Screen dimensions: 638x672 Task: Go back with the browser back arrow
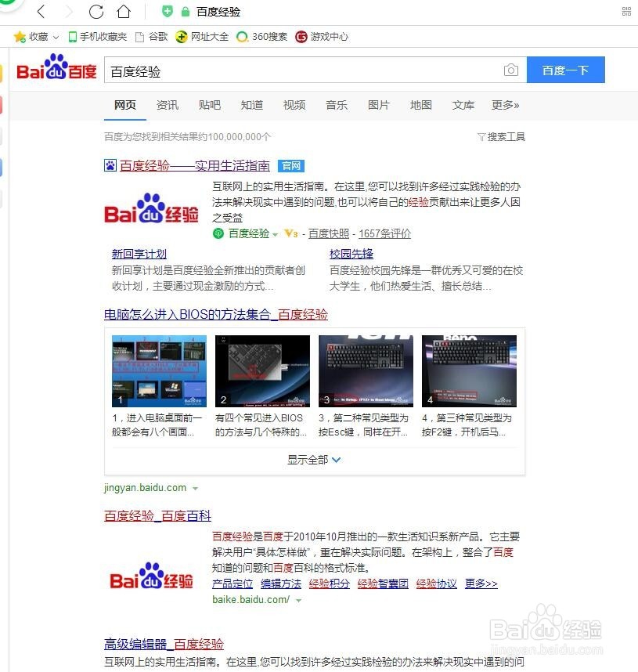click(x=41, y=12)
